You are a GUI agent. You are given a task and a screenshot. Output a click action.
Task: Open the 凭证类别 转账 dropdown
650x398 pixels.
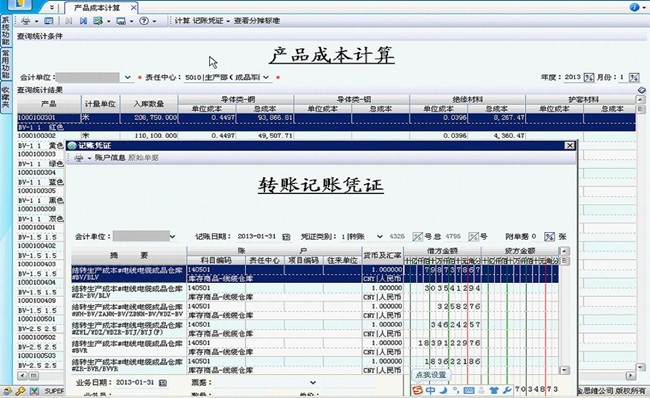[379, 237]
